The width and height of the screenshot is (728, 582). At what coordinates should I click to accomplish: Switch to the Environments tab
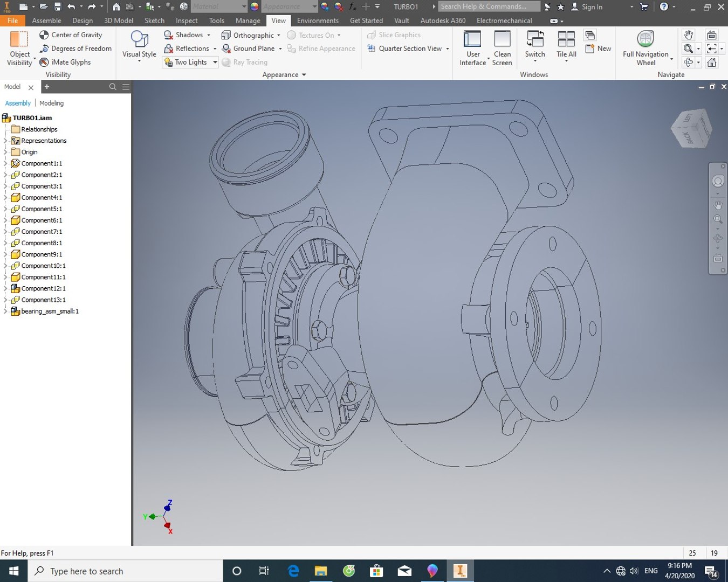point(318,20)
